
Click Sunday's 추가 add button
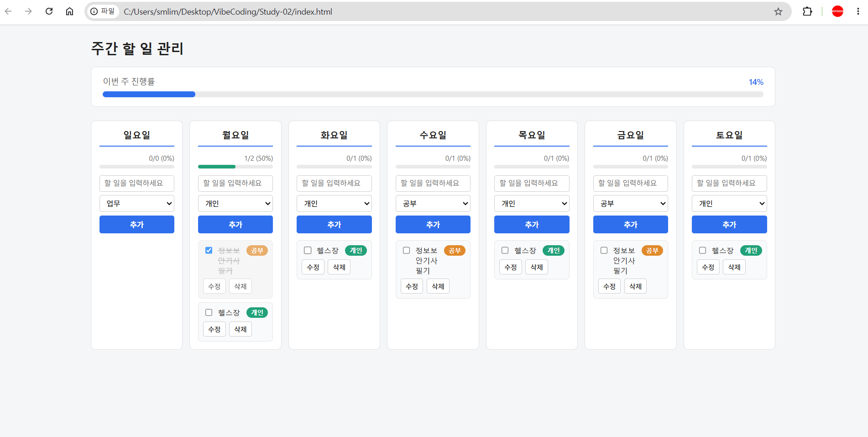pos(137,225)
